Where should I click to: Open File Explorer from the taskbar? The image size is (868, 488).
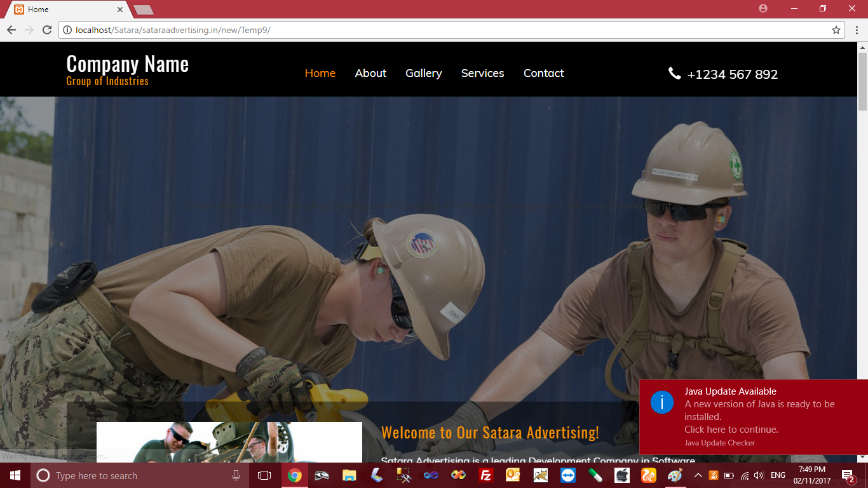click(349, 475)
